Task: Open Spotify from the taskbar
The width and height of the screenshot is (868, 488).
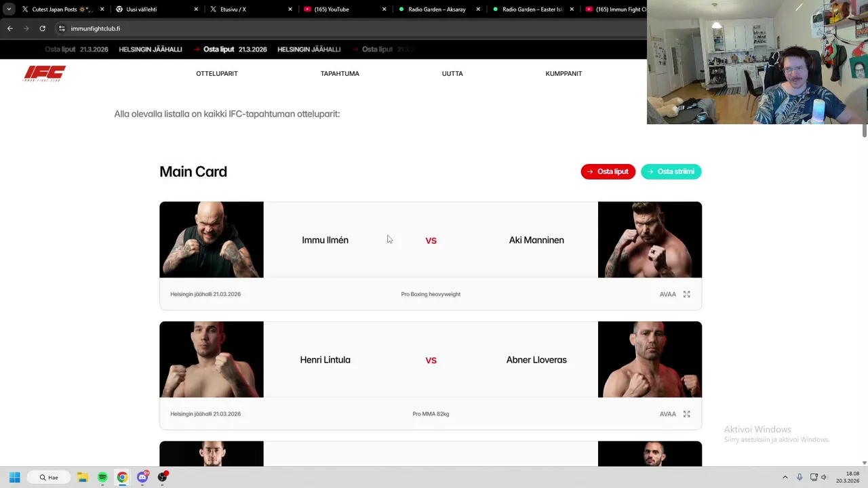Action: (x=102, y=477)
